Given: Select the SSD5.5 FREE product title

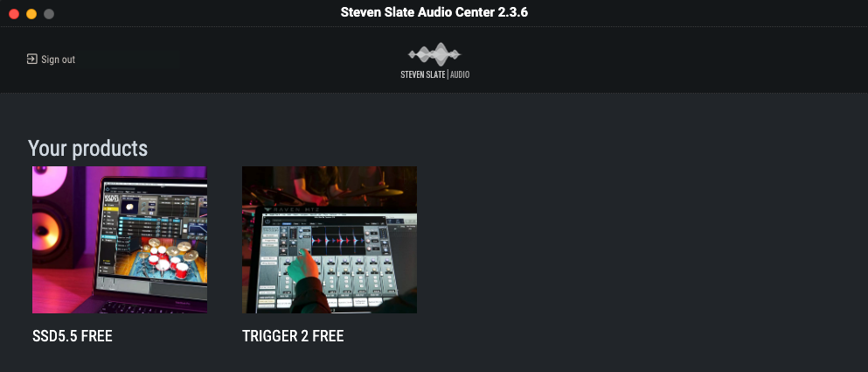Looking at the screenshot, I should coord(73,336).
